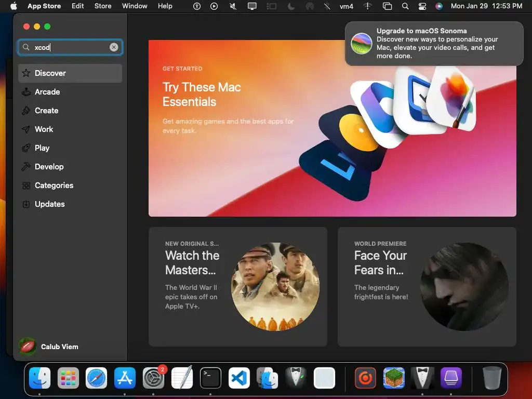Click the plain black tuxedo Dock icon

[x=422, y=378]
